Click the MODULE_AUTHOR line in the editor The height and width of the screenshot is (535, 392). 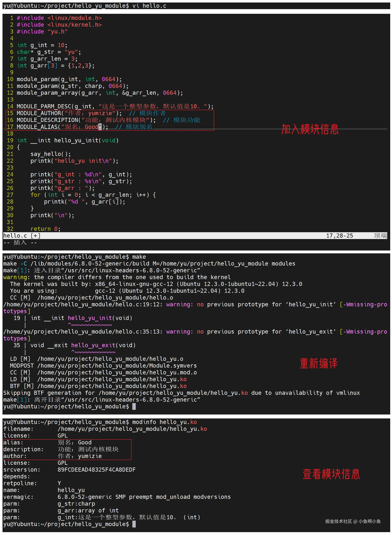[x=69, y=113]
